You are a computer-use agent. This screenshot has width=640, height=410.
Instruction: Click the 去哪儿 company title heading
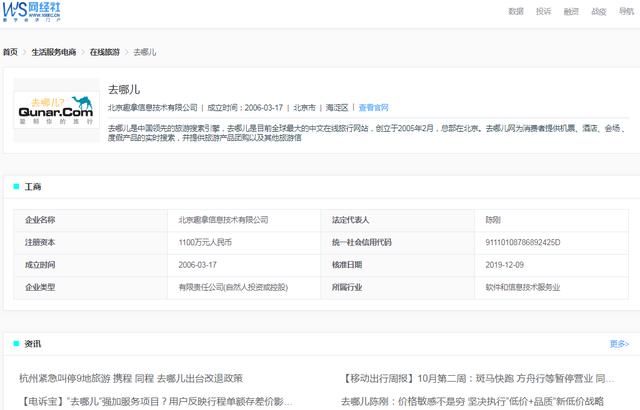pyautogui.click(x=124, y=89)
